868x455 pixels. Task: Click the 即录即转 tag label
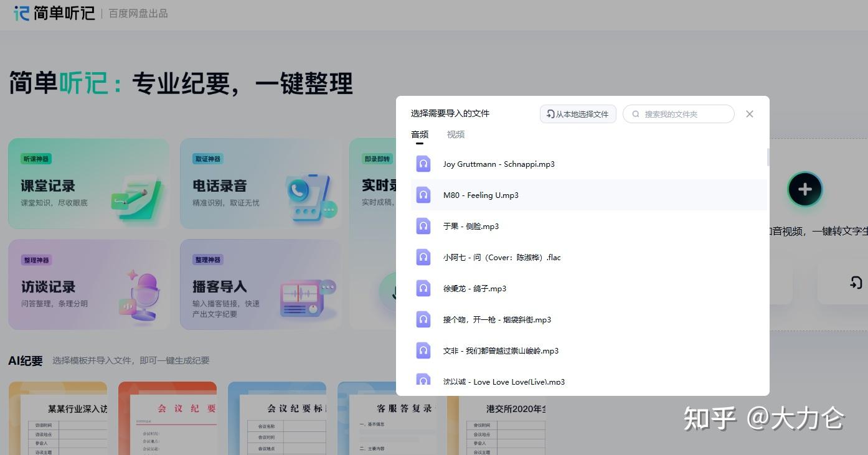pyautogui.click(x=377, y=159)
